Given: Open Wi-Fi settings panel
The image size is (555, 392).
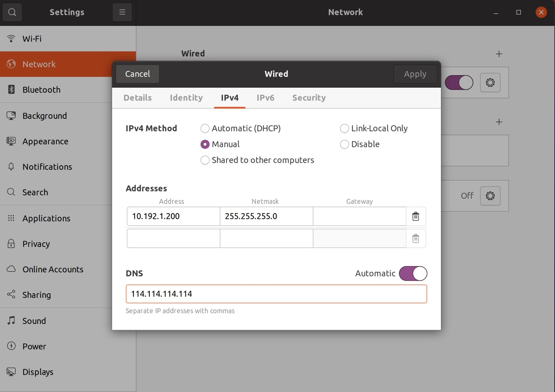Looking at the screenshot, I should [x=68, y=38].
